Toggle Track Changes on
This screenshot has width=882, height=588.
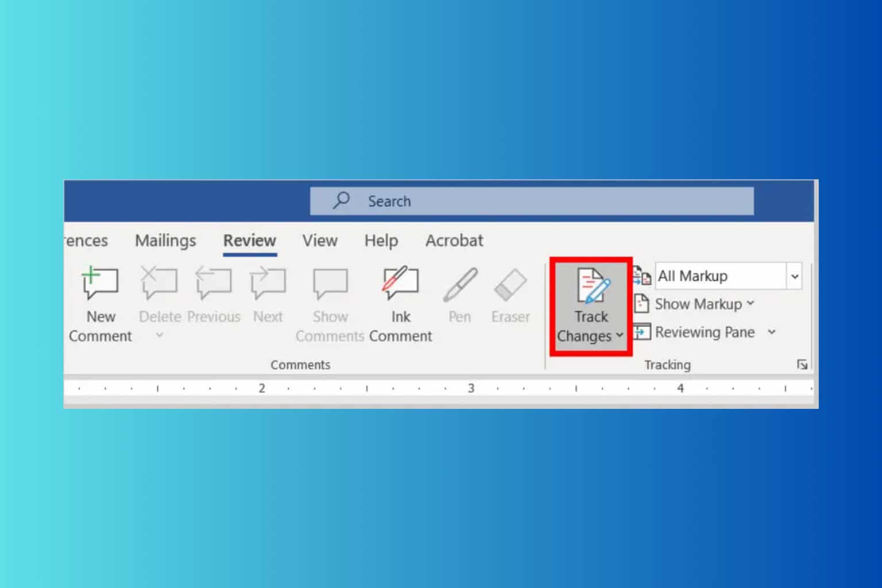pos(591,287)
